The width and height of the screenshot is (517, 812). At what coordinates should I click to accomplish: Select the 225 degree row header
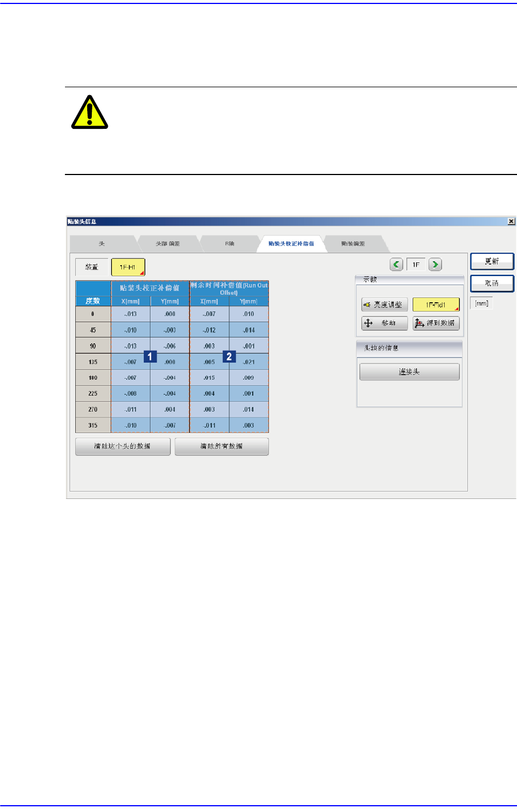[93, 393]
